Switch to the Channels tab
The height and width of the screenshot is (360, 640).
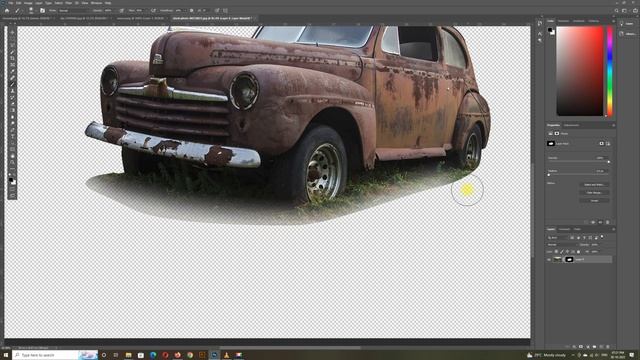tap(564, 229)
